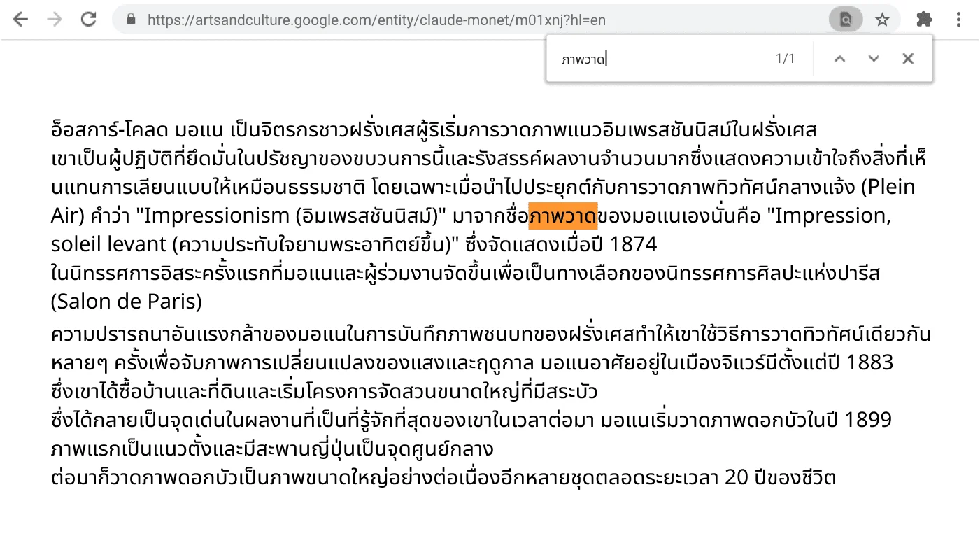Jump to the previous find match
Viewport: 980px width, 550px height.
[x=839, y=59]
